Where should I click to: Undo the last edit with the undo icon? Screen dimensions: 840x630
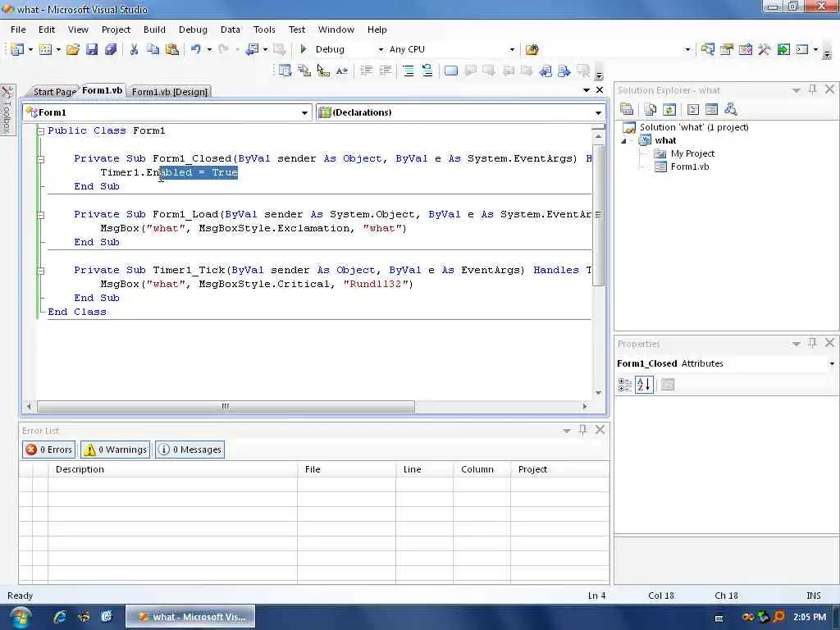[x=195, y=49]
